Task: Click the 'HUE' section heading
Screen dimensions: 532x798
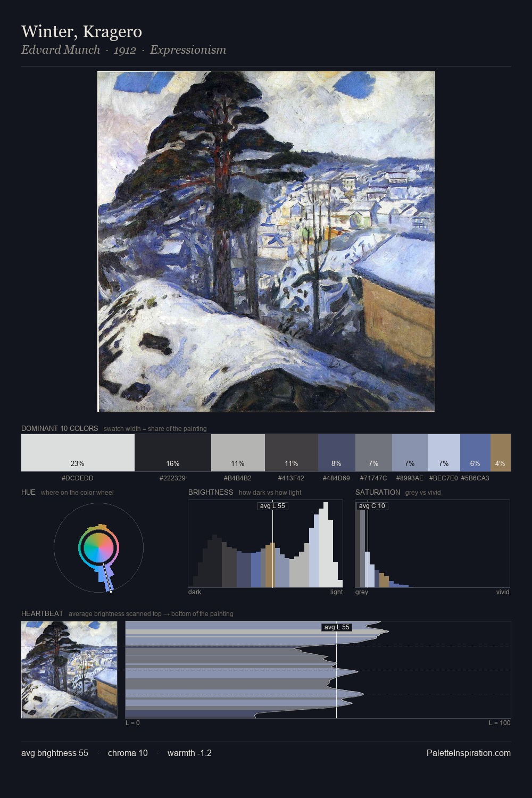Action: point(28,492)
